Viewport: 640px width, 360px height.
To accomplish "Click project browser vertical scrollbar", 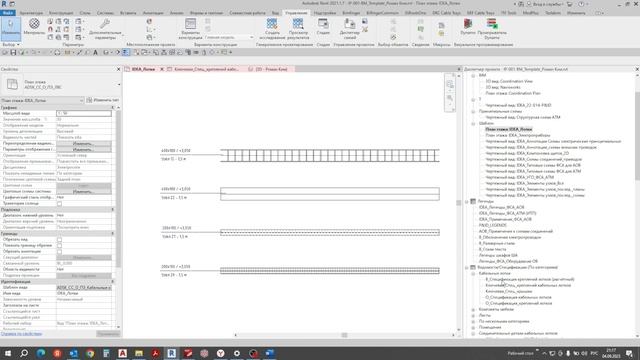I will point(637,135).
